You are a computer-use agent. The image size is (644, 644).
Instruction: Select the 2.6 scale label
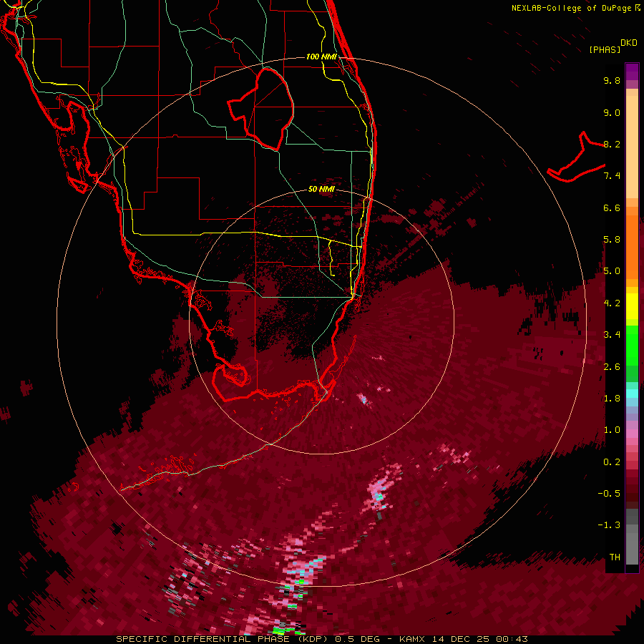tap(612, 366)
